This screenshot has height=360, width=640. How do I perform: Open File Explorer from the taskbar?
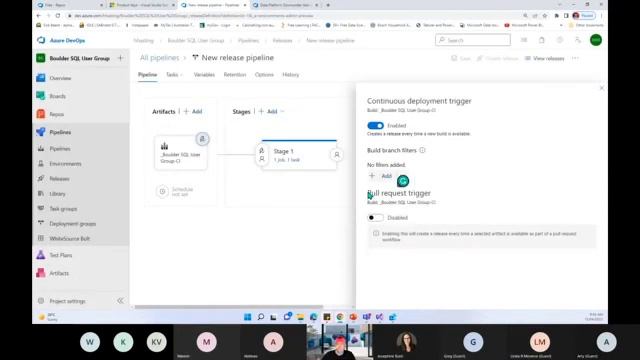(300, 317)
